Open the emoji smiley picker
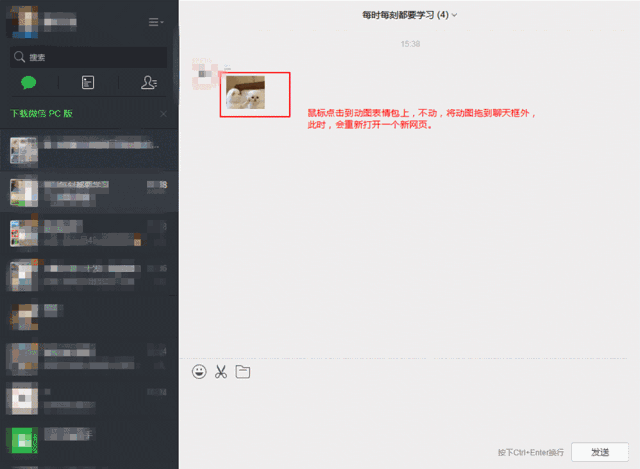Image resolution: width=640 pixels, height=469 pixels. pos(199,371)
